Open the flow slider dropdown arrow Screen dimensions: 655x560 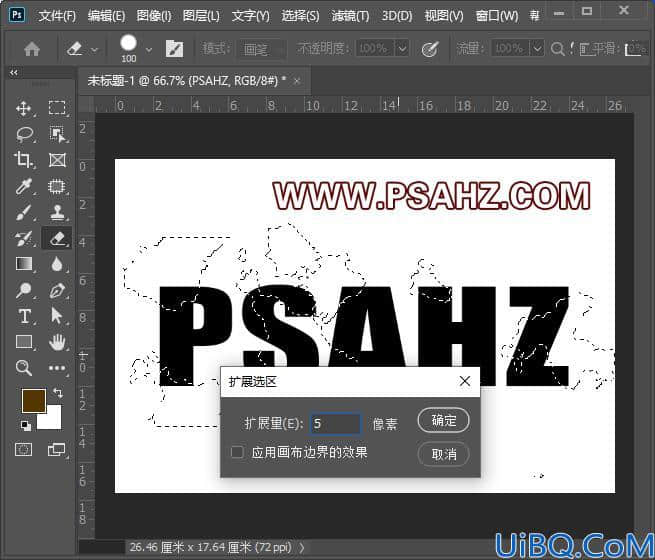[x=537, y=49]
